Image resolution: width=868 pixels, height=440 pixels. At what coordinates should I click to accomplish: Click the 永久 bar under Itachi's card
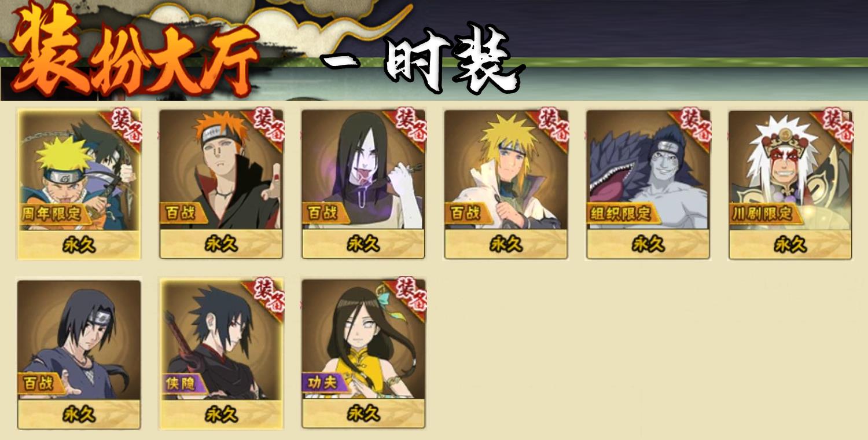79,415
